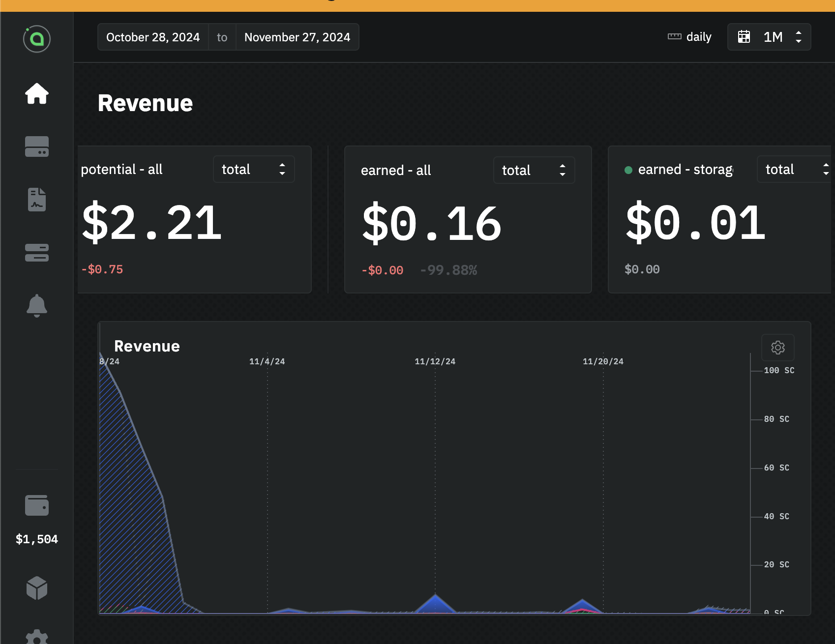835x644 pixels.
Task: Open total dropdown on earned - all card
Action: [x=534, y=170]
